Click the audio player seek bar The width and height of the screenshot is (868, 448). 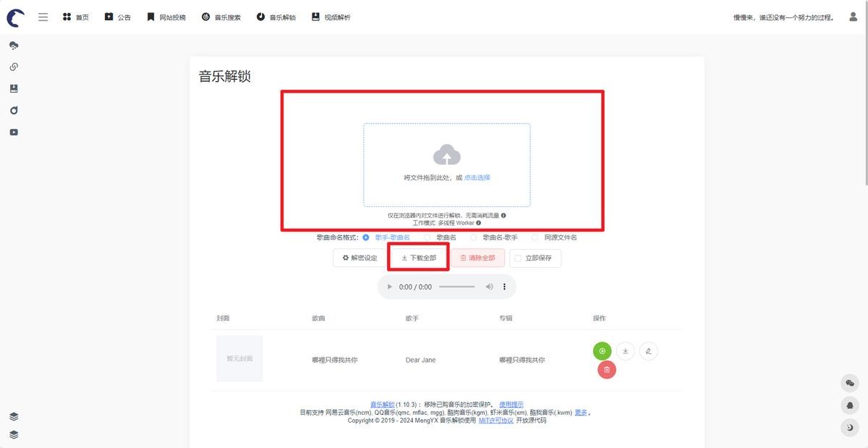pos(457,287)
